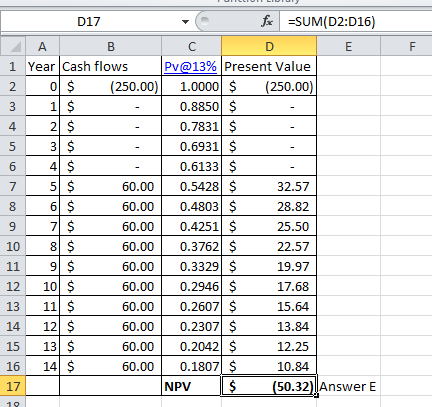Image resolution: width=432 pixels, height=407 pixels.
Task: Select row 13 header
Action: pyautogui.click(x=13, y=306)
